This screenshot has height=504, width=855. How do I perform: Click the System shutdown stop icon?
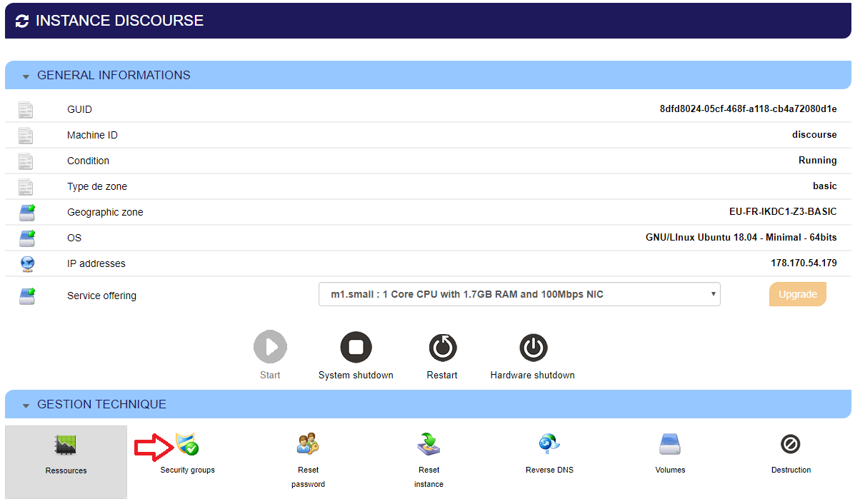(x=356, y=347)
